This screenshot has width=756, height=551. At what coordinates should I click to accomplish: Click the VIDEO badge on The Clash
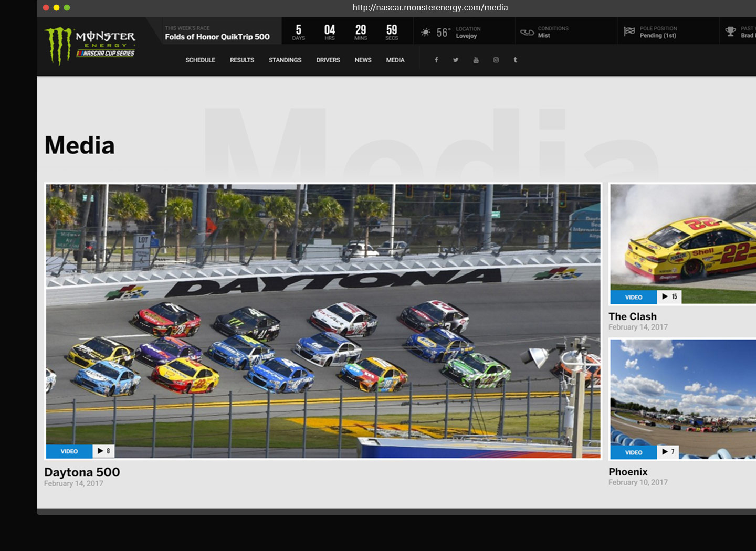point(634,297)
